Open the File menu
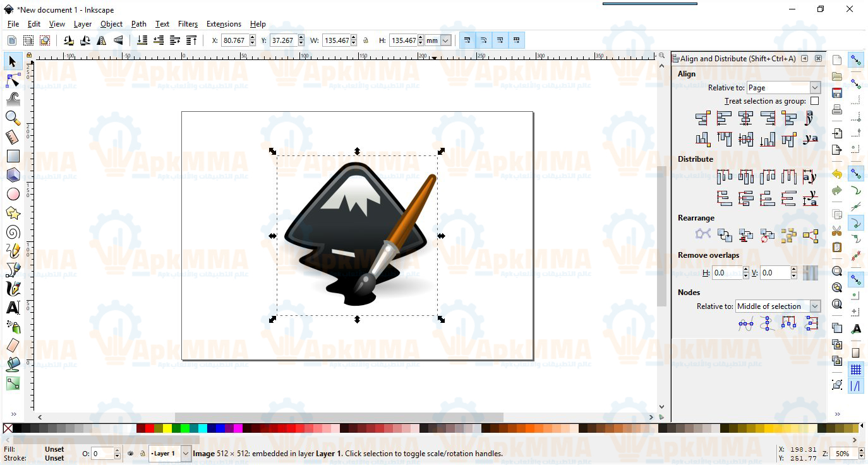 13,24
